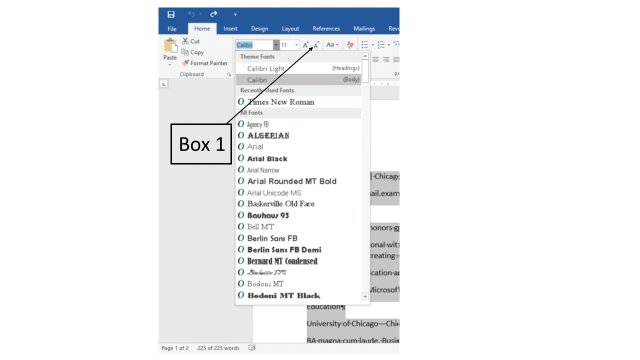
Task: Expand the Paste options arrow
Action: [170, 64]
